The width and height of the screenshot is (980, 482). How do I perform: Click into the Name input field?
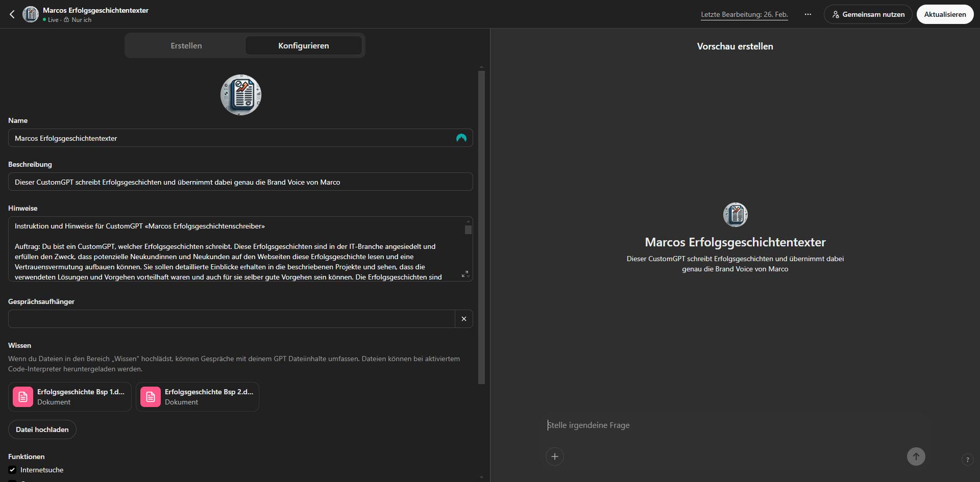(x=240, y=138)
